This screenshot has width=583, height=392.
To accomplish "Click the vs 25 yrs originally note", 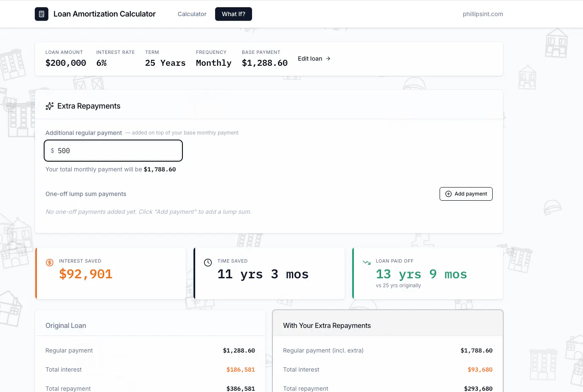I will [x=398, y=286].
